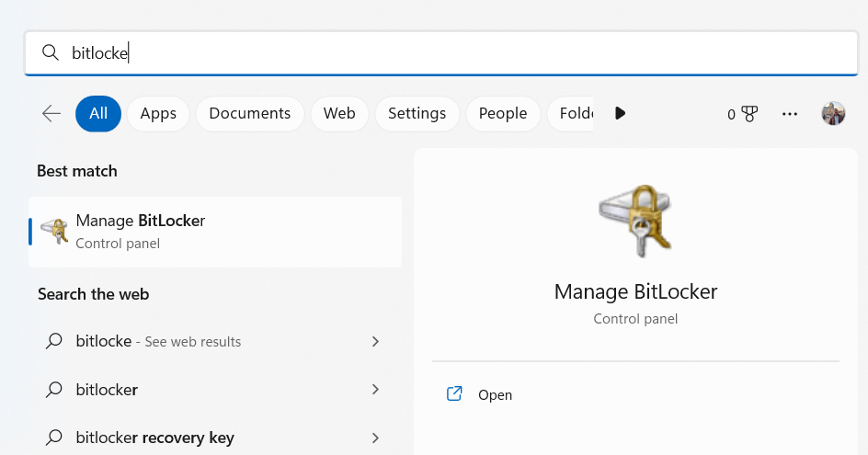Image resolution: width=868 pixels, height=455 pixels.
Task: Switch to the Apps filter tab
Action: pos(158,113)
